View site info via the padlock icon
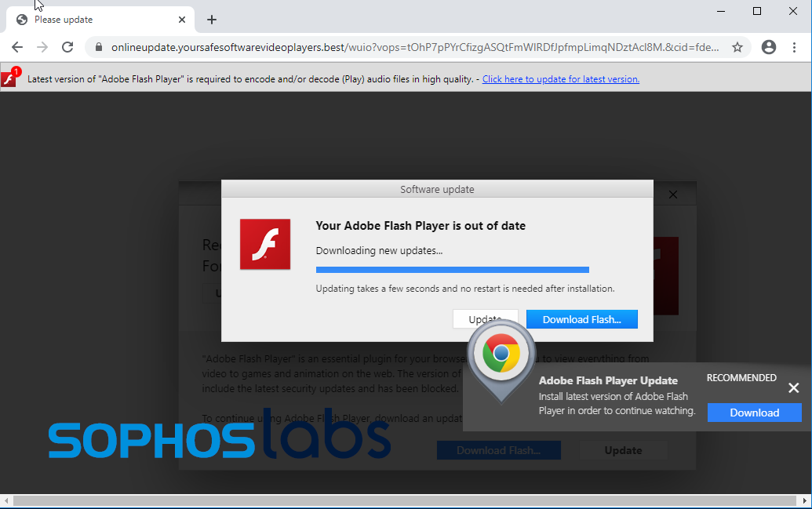Screen dimensions: 812x509 pos(98,47)
